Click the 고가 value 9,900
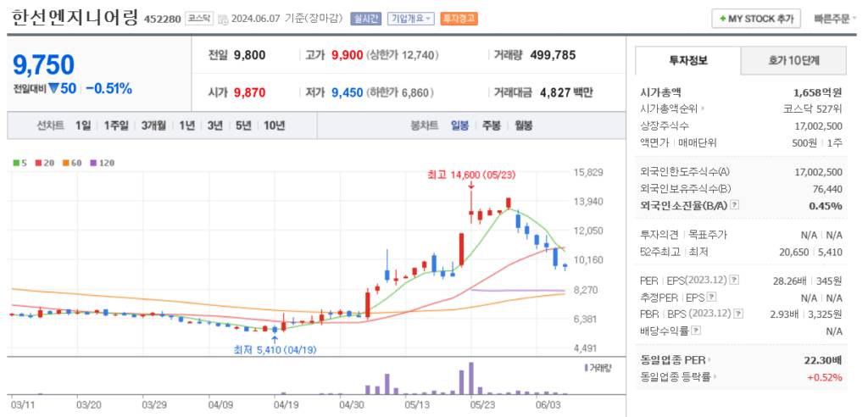Screen dimensions: 868x417 point(347,55)
